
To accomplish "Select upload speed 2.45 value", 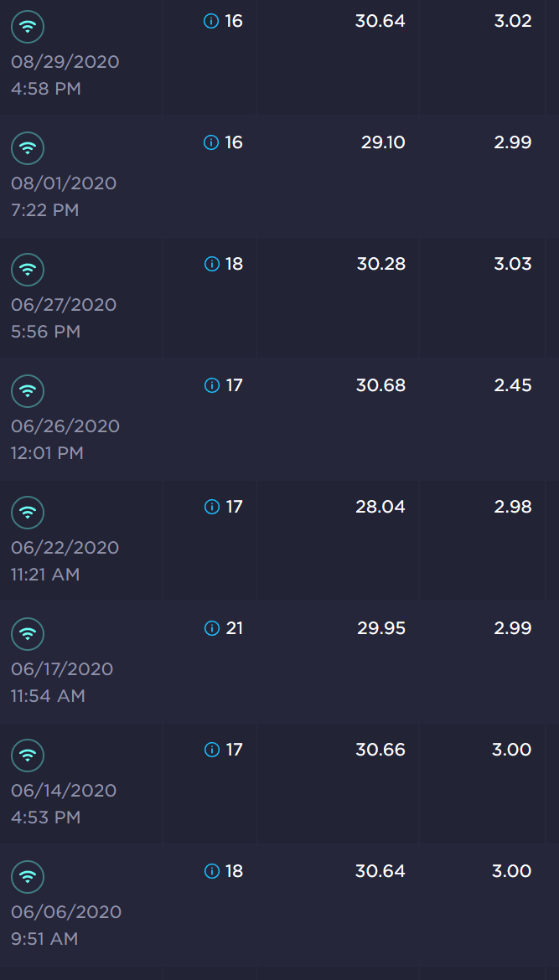I will coord(513,385).
